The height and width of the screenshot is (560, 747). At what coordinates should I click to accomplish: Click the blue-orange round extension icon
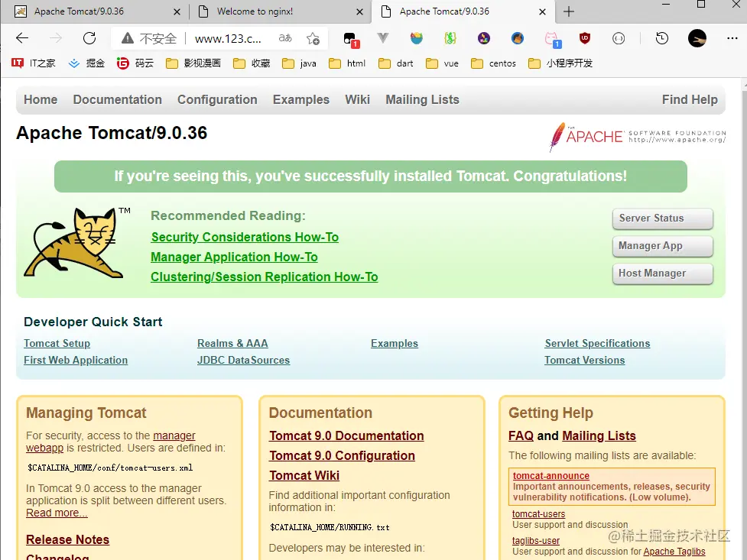click(x=518, y=38)
